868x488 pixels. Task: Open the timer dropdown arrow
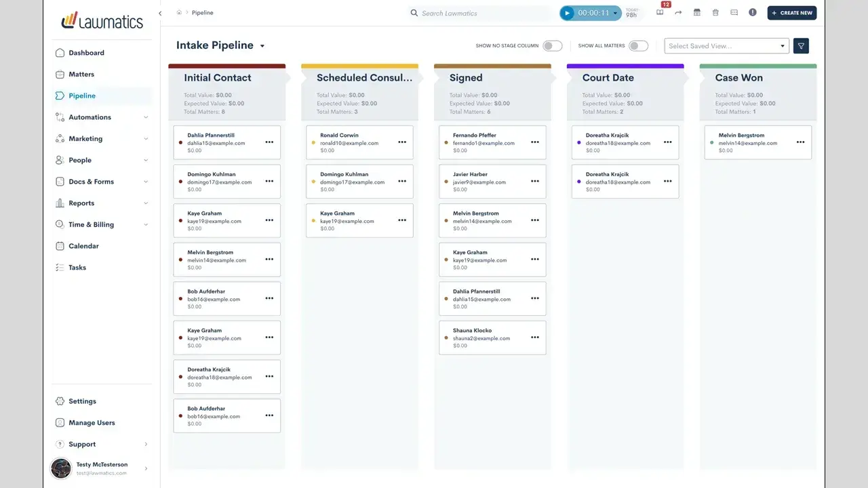614,12
